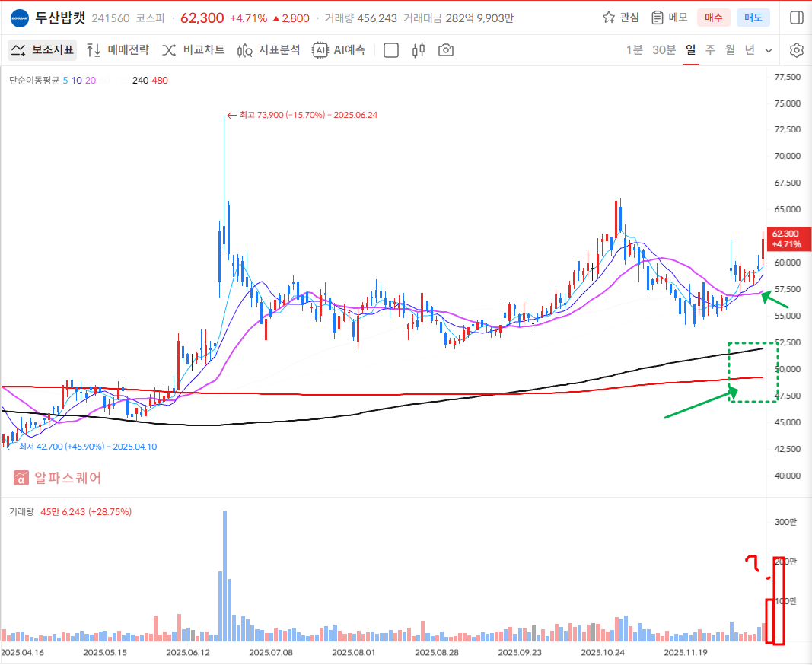Image resolution: width=812 pixels, height=665 pixels.
Task: Open the 매매전략 trading strategy tool
Action: [x=118, y=50]
